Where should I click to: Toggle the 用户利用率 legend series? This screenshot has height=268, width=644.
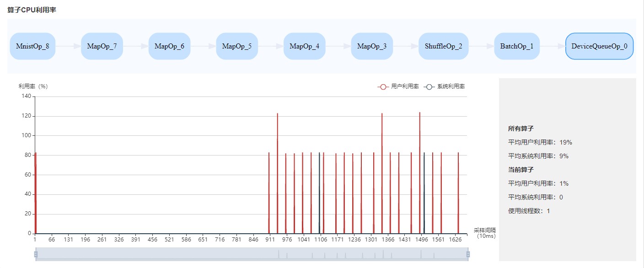398,86
